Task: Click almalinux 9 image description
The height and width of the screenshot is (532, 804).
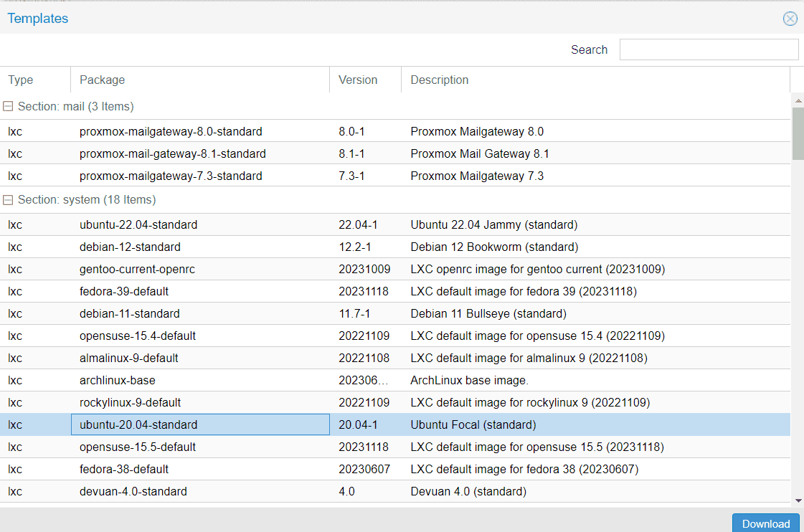Action: tap(529, 358)
